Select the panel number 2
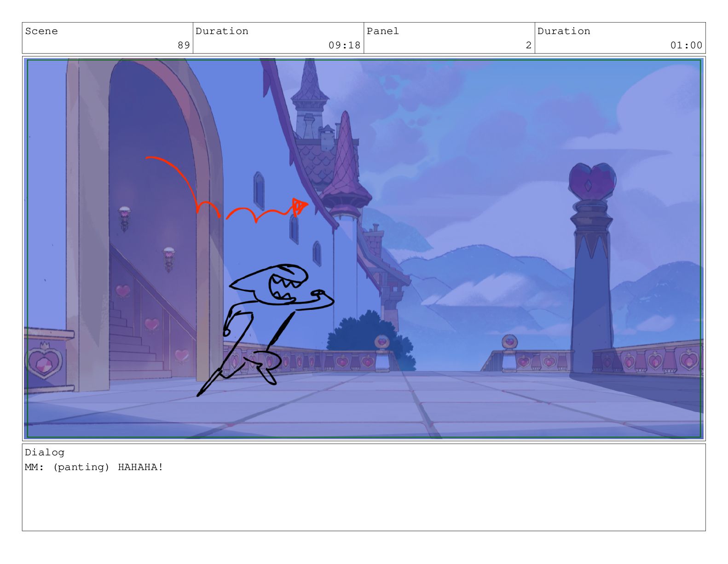Image resolution: width=728 pixels, height=564 pixels. click(529, 45)
